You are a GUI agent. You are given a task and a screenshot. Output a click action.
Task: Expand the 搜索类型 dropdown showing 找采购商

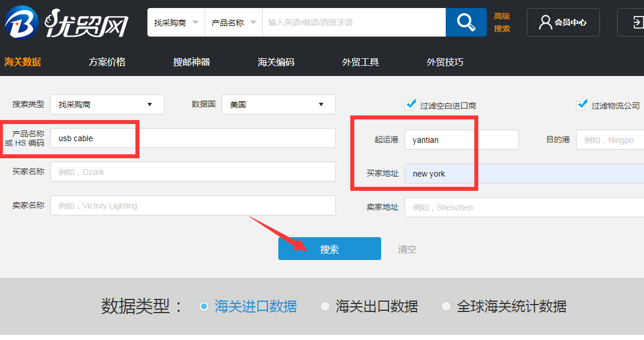[107, 105]
